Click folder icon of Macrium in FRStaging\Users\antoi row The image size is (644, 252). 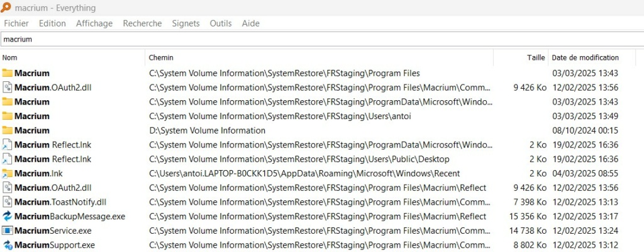tap(8, 116)
